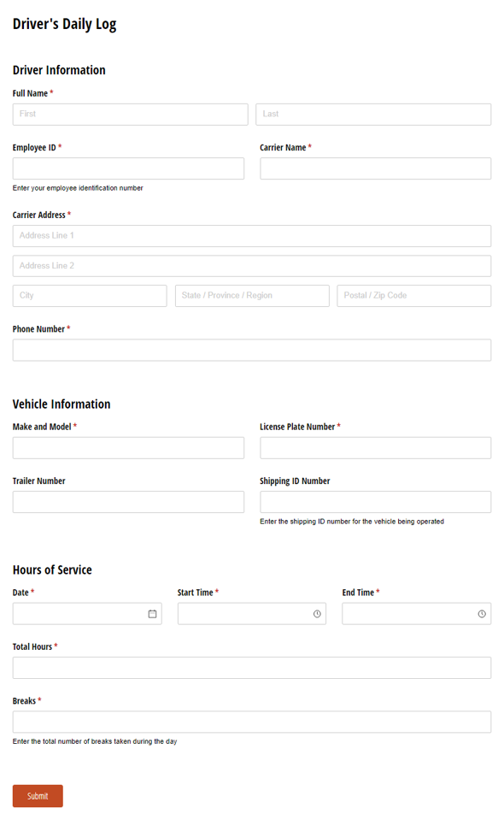This screenshot has height=820, width=504.
Task: Select the 'End Time' label
Action: 358,593
